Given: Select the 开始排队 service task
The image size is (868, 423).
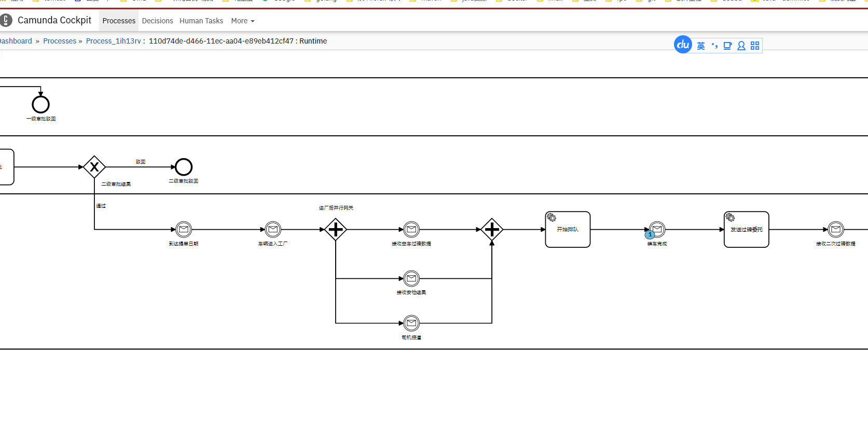Looking at the screenshot, I should 568,229.
